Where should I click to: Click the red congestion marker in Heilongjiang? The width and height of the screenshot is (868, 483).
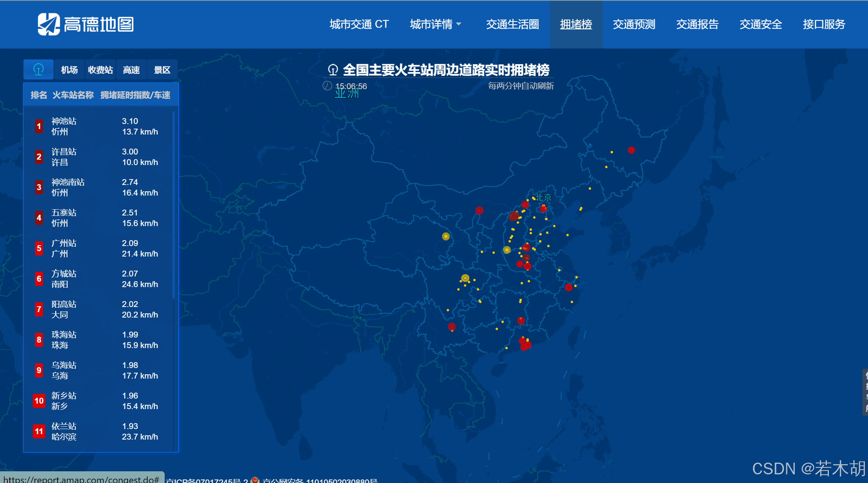pyautogui.click(x=631, y=150)
